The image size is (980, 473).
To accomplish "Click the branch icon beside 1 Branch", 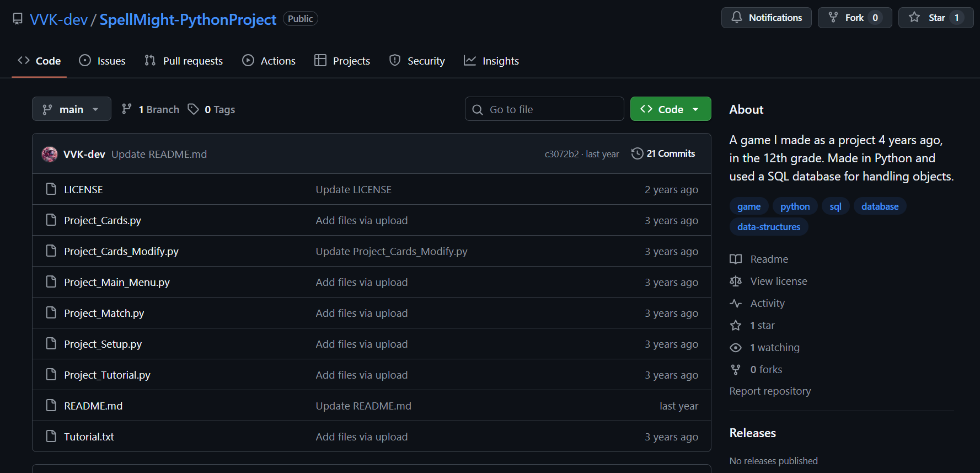I will (127, 109).
